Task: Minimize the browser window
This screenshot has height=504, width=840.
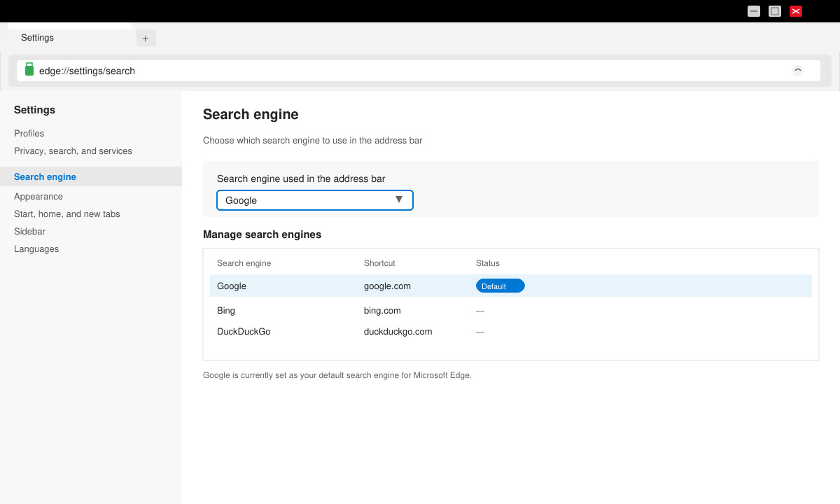Action: pyautogui.click(x=754, y=11)
